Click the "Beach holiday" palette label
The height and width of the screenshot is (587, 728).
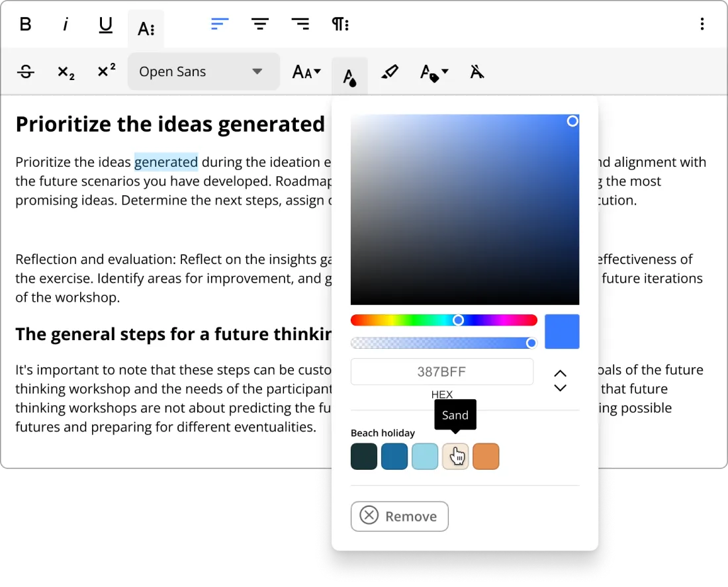pos(383,433)
